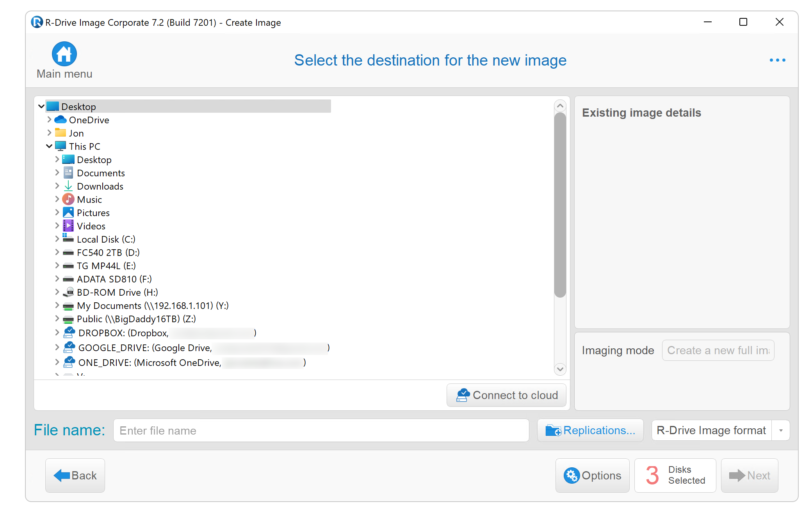812x511 pixels.
Task: Select BD-ROM Drive (H:) label
Action: coord(117,292)
